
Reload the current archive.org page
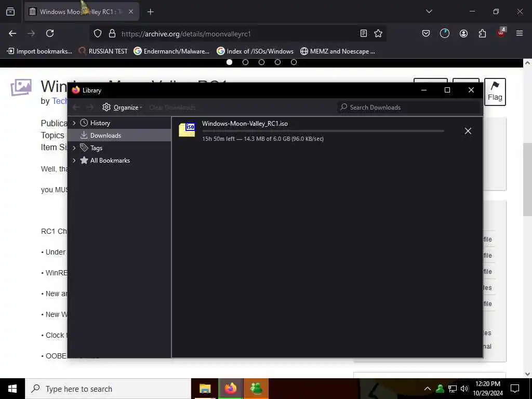click(50, 33)
